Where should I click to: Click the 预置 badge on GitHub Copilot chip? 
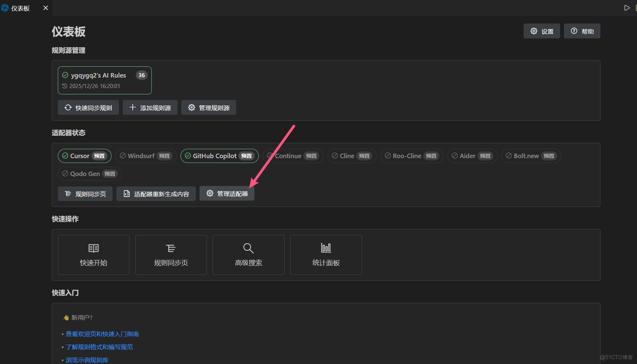pyautogui.click(x=247, y=156)
